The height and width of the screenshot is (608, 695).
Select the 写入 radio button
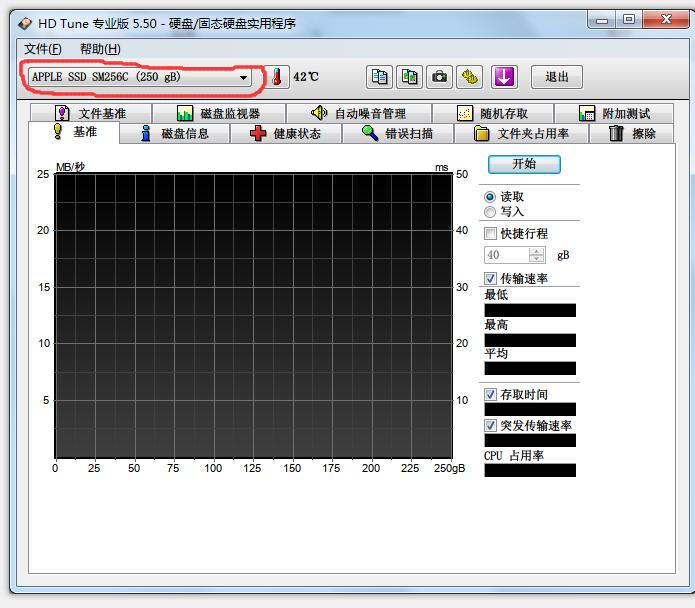click(x=490, y=211)
